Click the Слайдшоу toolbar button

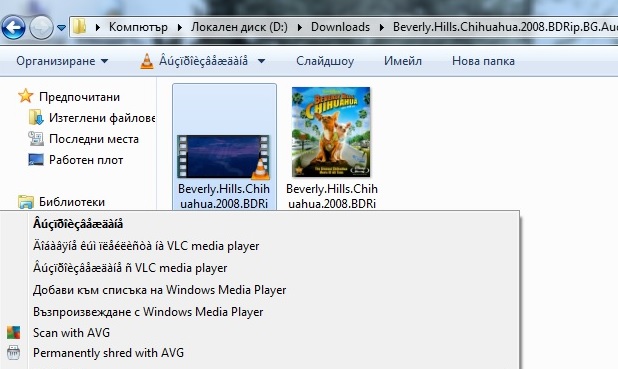(x=325, y=61)
